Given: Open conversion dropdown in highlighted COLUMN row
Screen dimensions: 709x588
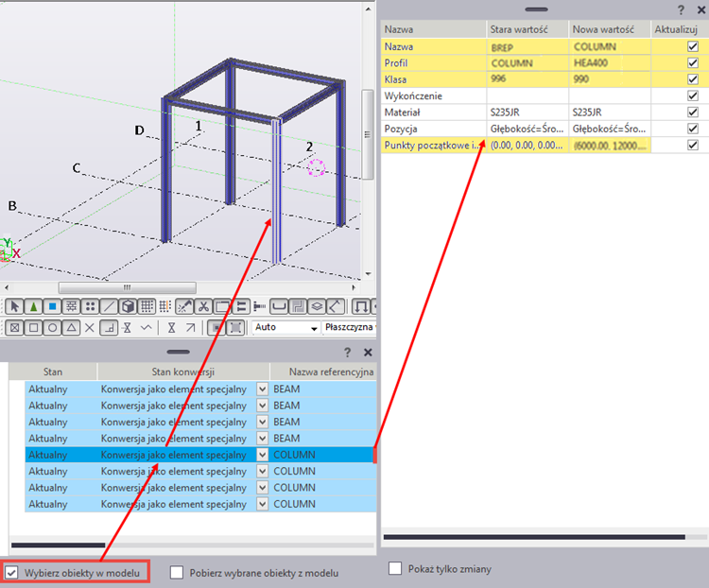Looking at the screenshot, I should pyautogui.click(x=262, y=455).
